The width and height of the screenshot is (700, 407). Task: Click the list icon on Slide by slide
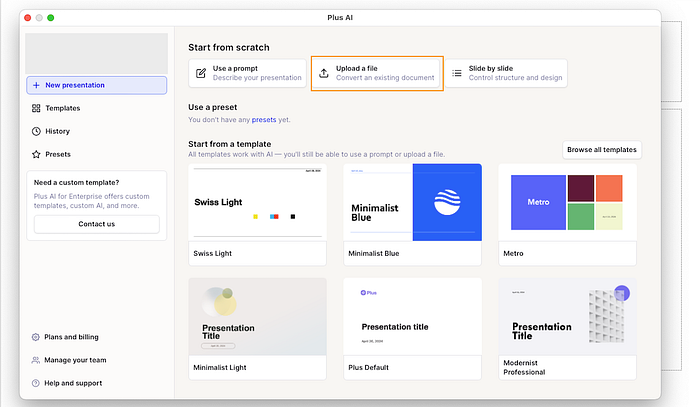pyautogui.click(x=457, y=73)
